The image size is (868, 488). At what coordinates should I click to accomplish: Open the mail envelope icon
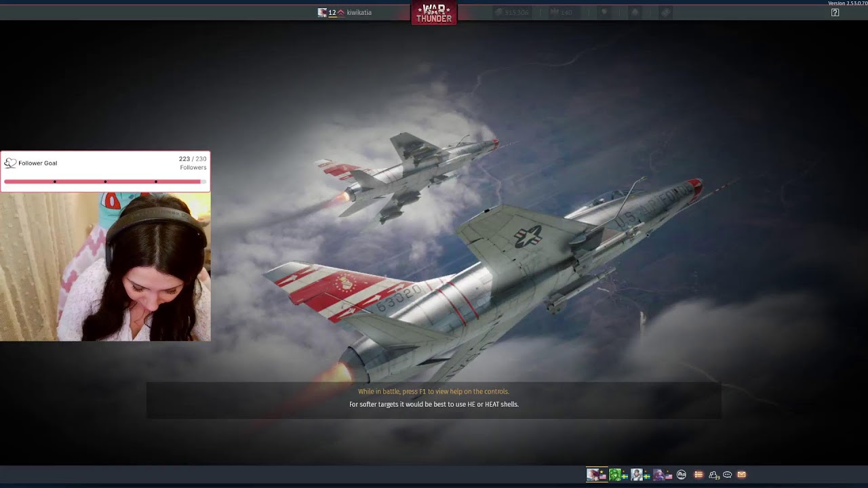(741, 475)
